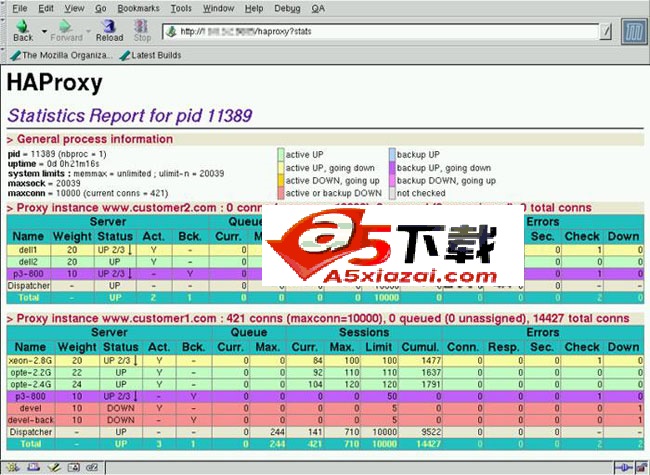Open the Help menu

254,8
